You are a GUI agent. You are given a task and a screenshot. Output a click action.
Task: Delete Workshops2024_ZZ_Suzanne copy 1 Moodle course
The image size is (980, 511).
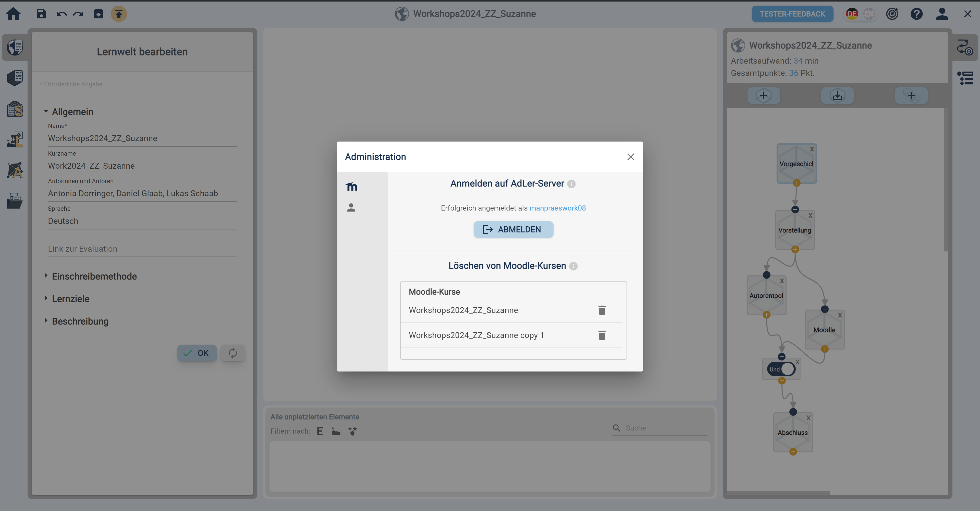coord(602,335)
